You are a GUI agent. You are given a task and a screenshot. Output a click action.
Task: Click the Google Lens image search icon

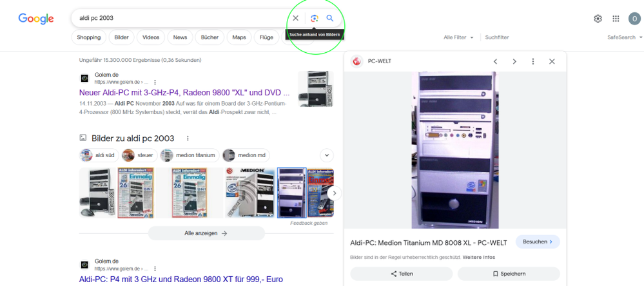314,19
